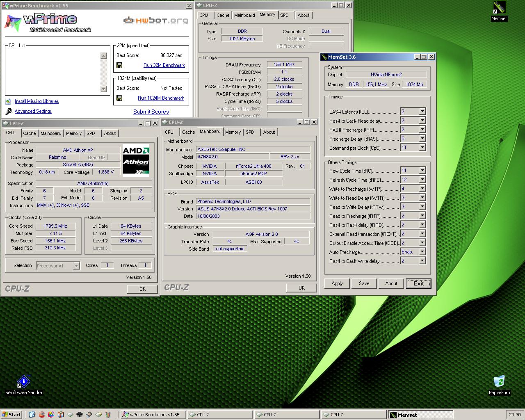Click Install Missing Libraries link
The height and width of the screenshot is (420, 525).
coord(37,101)
